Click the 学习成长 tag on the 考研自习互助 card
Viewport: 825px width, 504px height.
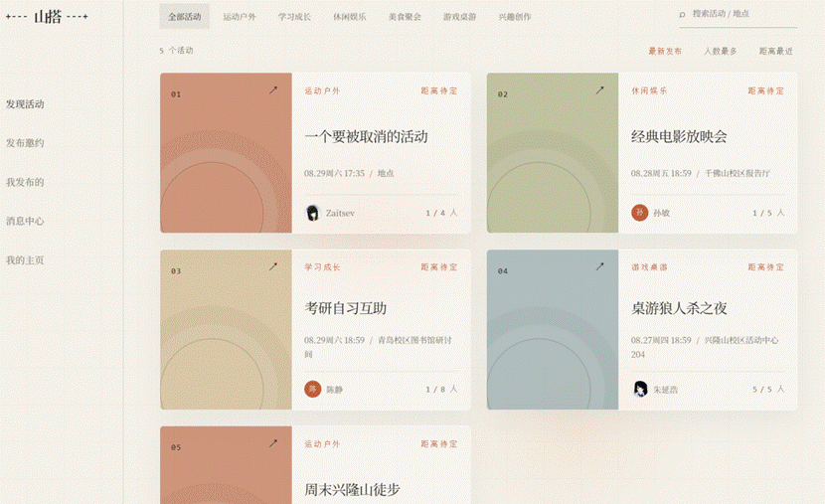tap(322, 267)
